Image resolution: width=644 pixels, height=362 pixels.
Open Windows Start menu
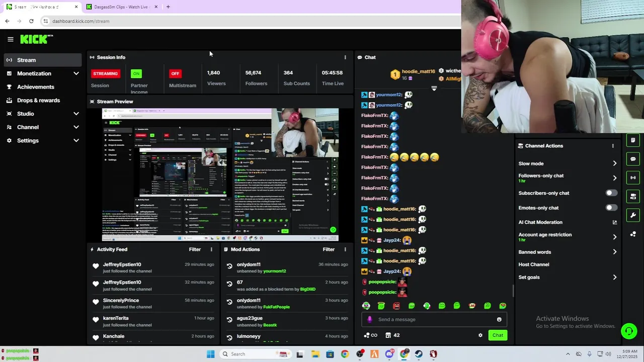pos(211,354)
